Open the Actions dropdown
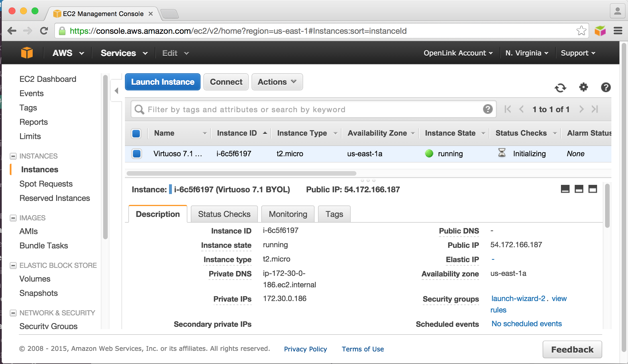 277,82
